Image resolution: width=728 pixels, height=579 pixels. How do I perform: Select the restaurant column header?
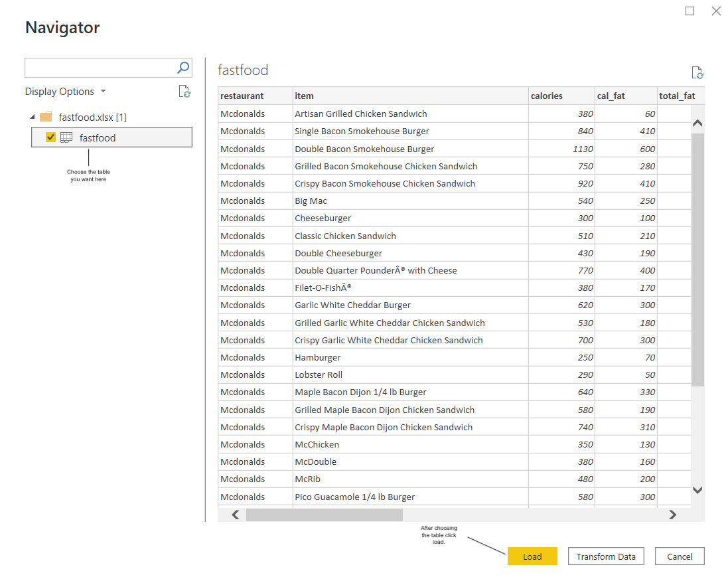[255, 96]
